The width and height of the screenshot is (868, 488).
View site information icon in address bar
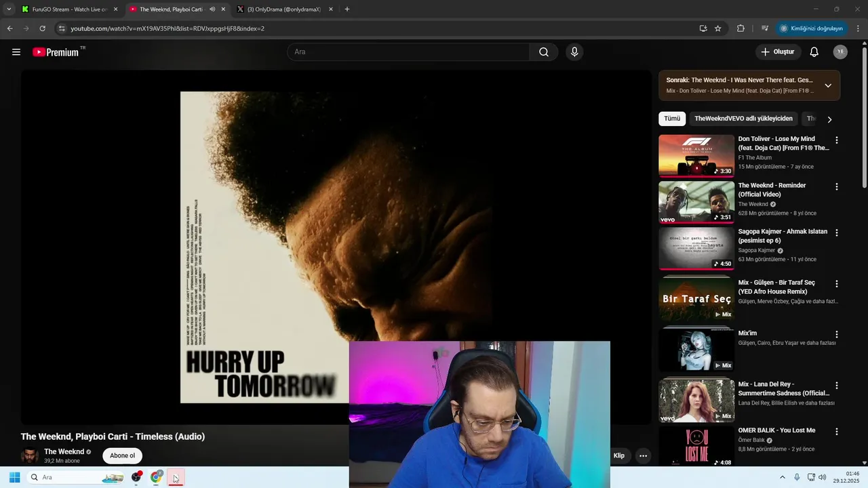point(62,28)
